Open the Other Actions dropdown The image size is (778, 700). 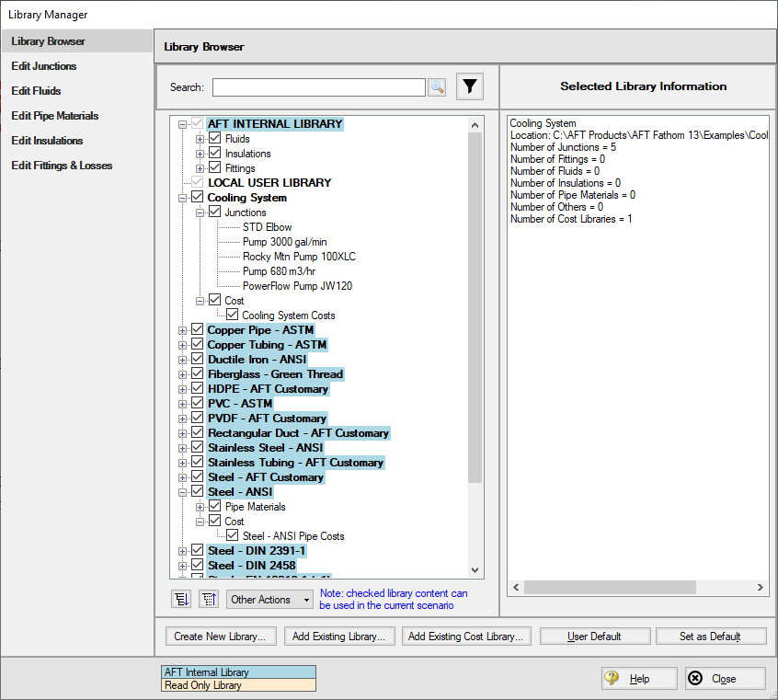coord(269,600)
